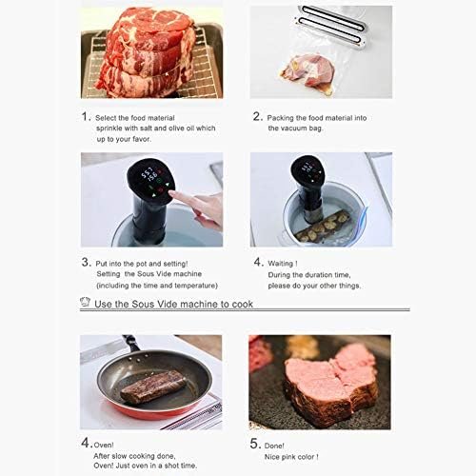Select the 'Packing the food material into' caption
The image size is (476, 476).
(317, 118)
